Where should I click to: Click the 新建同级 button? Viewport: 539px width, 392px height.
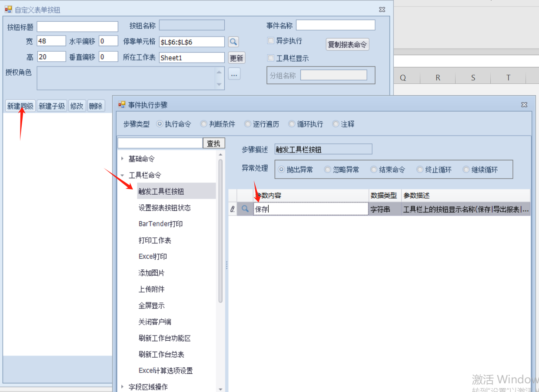[20, 106]
